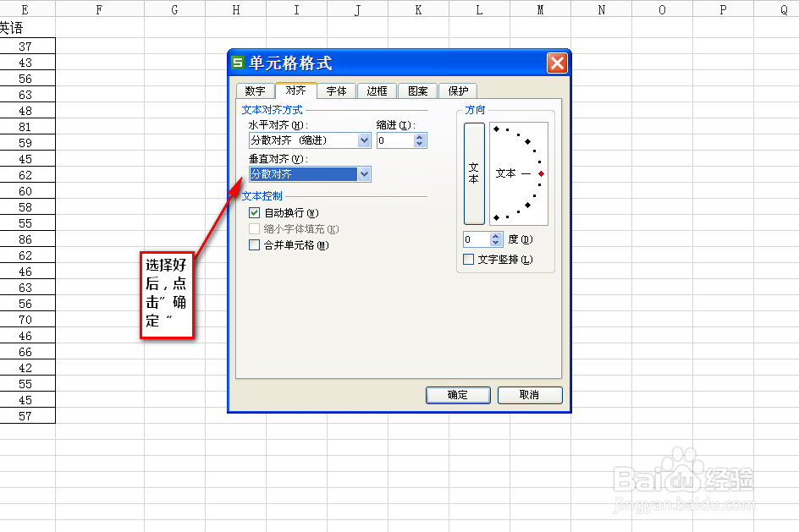This screenshot has height=532, width=799.
Task: Select the vertical 文本 orientation preview box
Action: (x=472, y=173)
